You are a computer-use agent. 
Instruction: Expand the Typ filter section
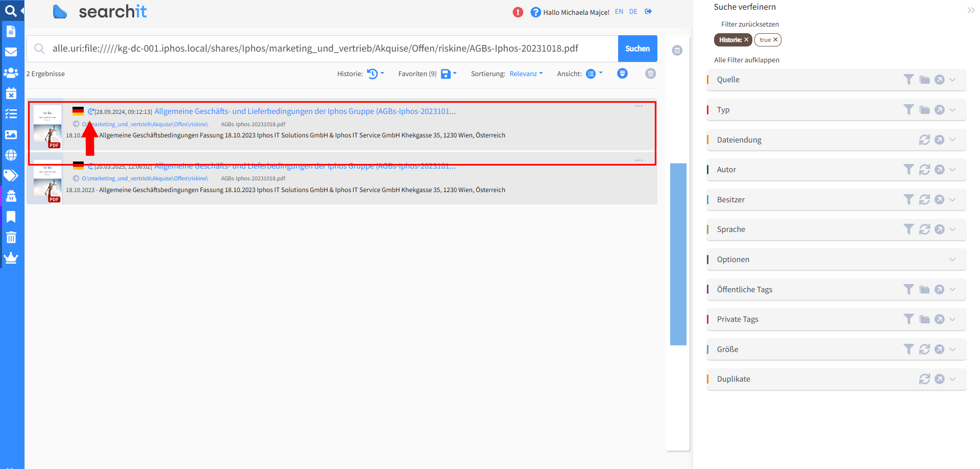click(x=952, y=110)
